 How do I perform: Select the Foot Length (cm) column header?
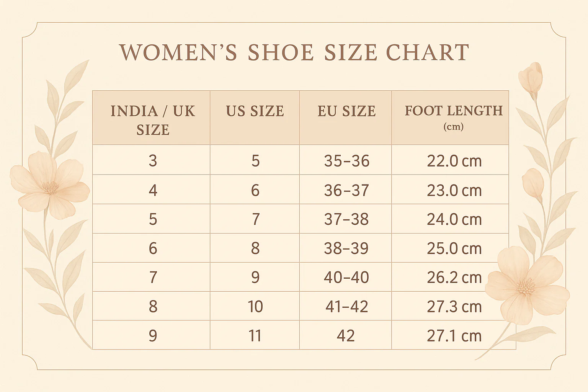pyautogui.click(x=454, y=116)
